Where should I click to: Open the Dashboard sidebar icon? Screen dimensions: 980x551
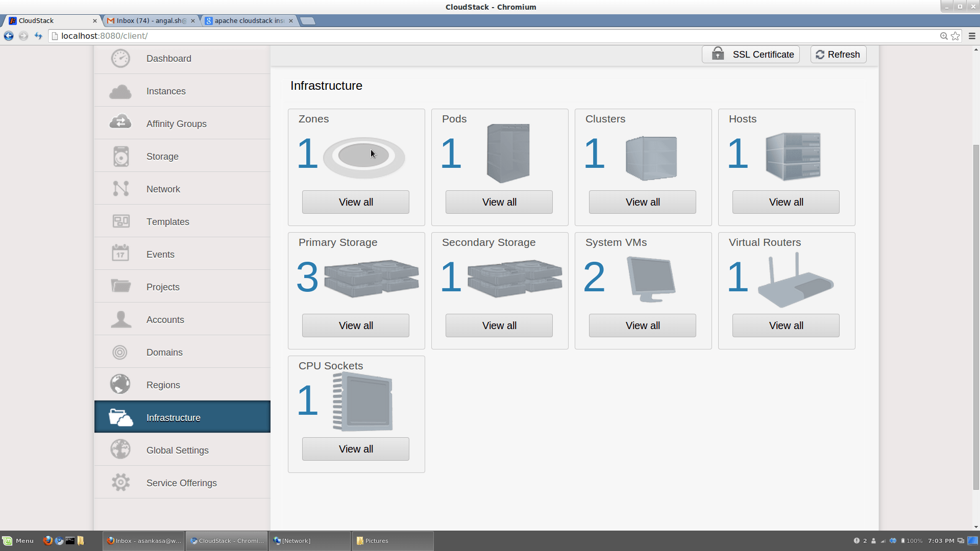point(121,58)
